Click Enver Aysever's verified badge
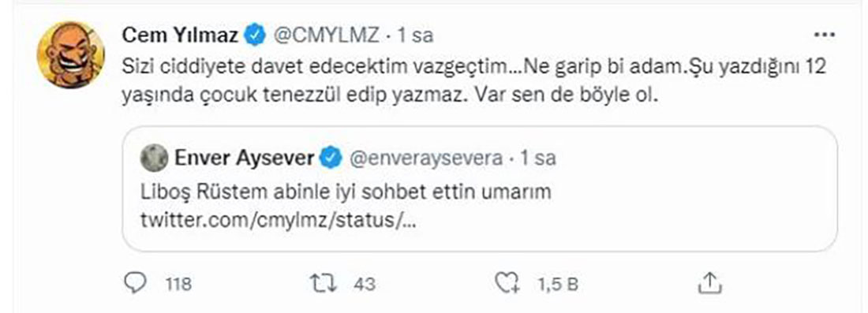Screen dimensions: 868x313 click(x=331, y=159)
